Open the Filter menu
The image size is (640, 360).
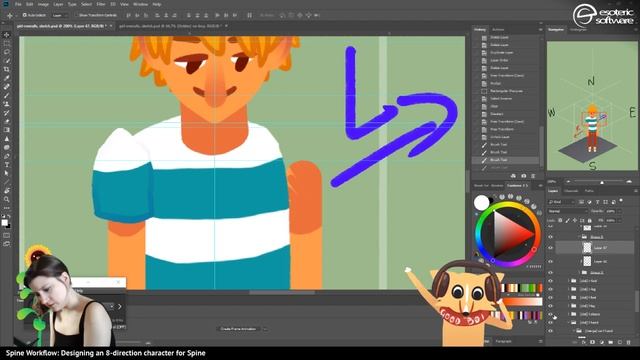pos(101,4)
